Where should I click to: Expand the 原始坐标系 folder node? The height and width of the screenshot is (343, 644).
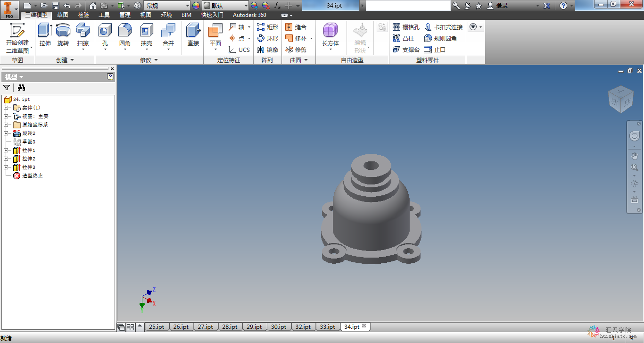click(x=6, y=125)
